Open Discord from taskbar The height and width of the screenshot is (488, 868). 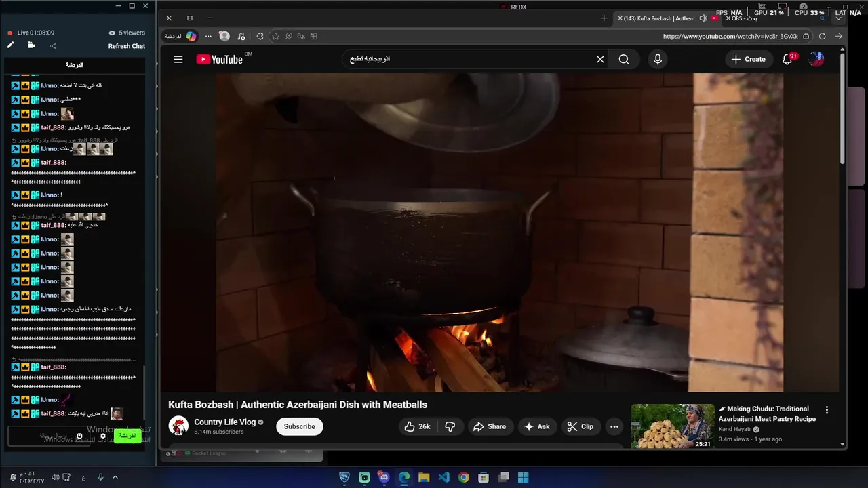click(384, 477)
